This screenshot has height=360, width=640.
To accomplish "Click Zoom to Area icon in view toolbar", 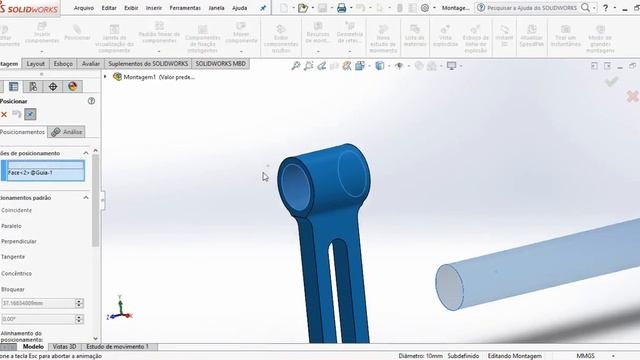I will 309,66.
